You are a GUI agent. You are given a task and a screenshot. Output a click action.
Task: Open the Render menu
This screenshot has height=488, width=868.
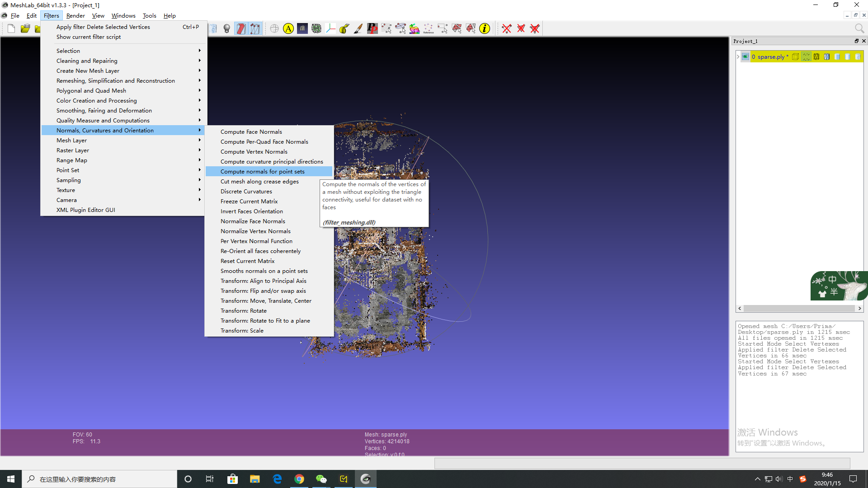[x=75, y=15]
